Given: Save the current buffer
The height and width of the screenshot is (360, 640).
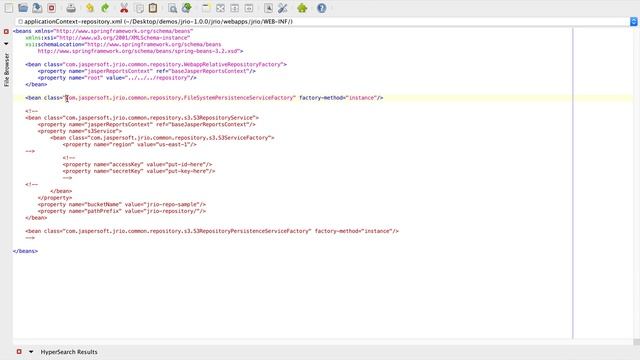Looking at the screenshot, I should [x=37, y=8].
